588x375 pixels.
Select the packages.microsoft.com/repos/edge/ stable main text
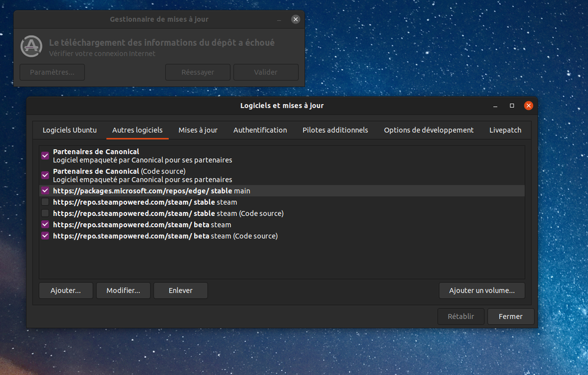[x=151, y=191]
